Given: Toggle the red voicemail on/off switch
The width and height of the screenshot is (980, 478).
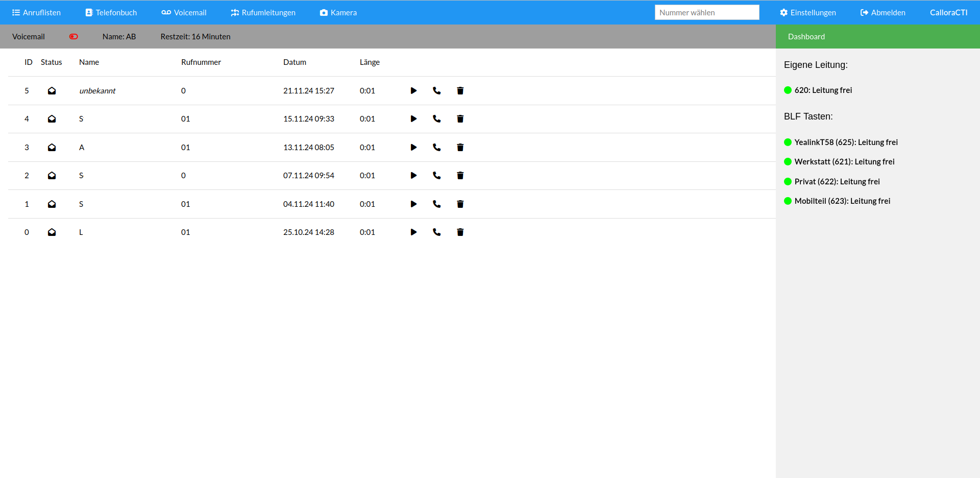Looking at the screenshot, I should (x=74, y=37).
